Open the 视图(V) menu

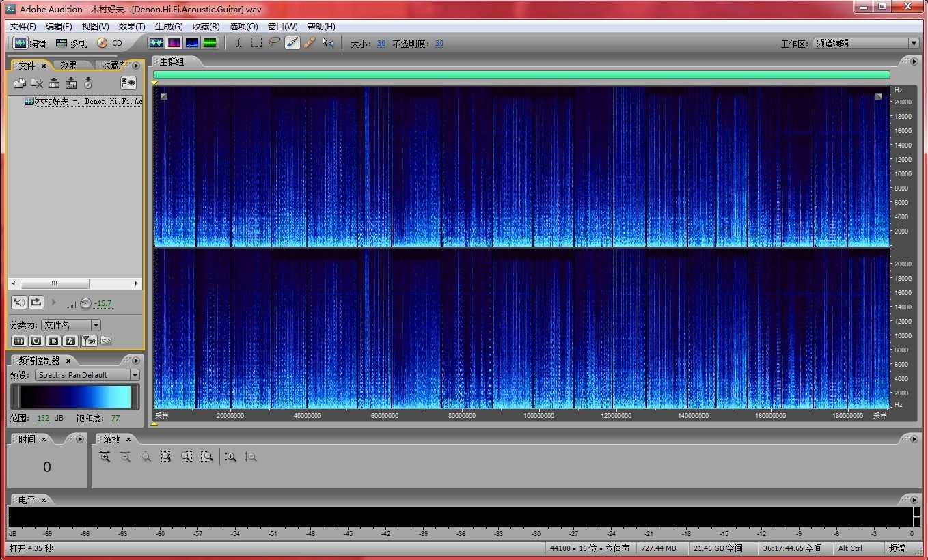point(95,27)
